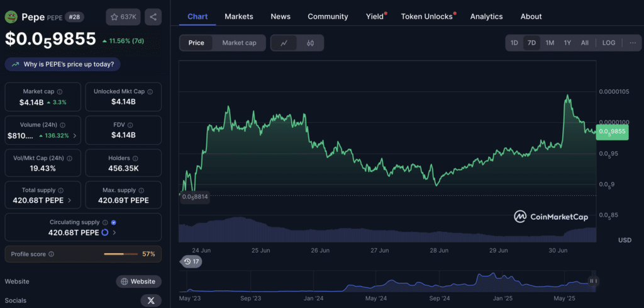The height and width of the screenshot is (308, 644).
Task: Open the Yield tab
Action: (375, 16)
